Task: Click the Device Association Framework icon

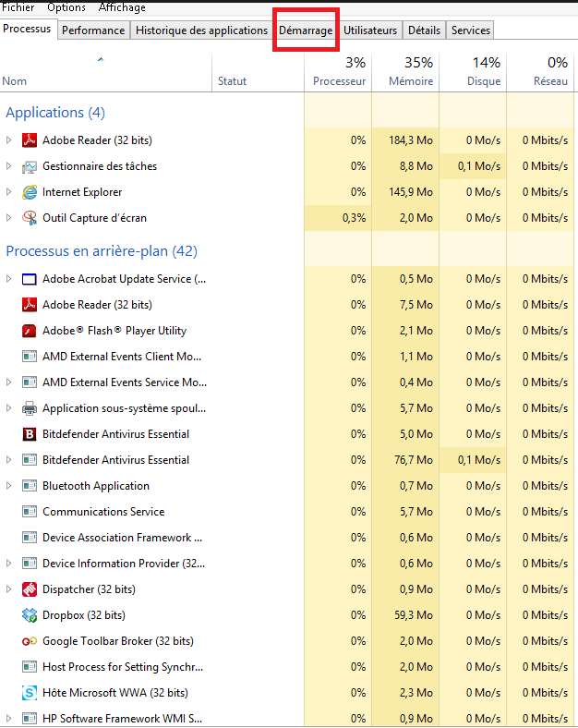Action: (30, 538)
